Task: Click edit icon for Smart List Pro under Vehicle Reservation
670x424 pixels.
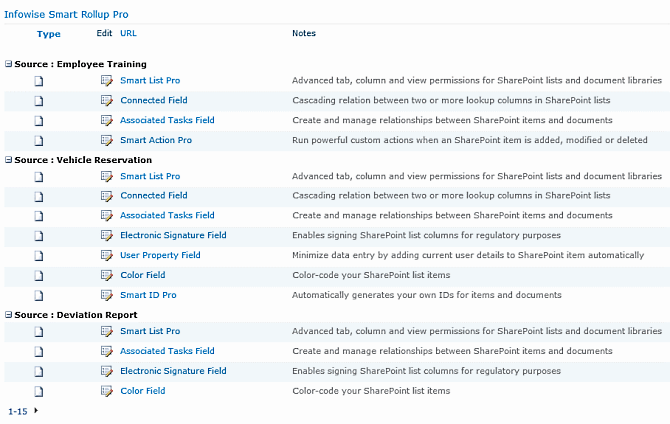Action: tap(106, 177)
